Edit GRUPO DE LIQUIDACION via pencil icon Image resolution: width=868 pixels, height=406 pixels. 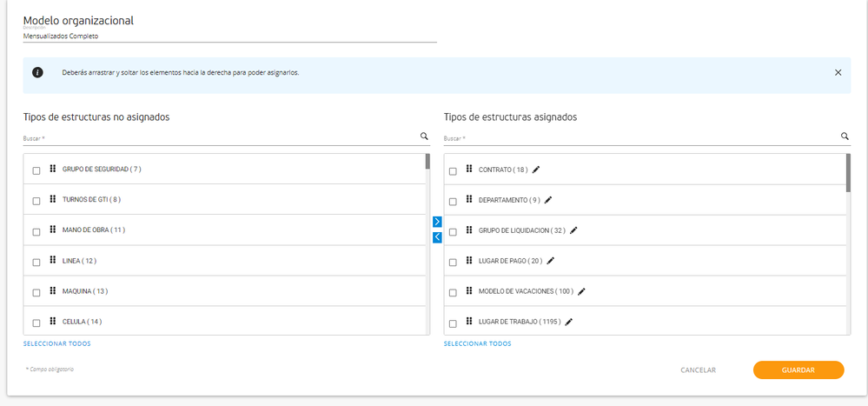pyautogui.click(x=573, y=230)
